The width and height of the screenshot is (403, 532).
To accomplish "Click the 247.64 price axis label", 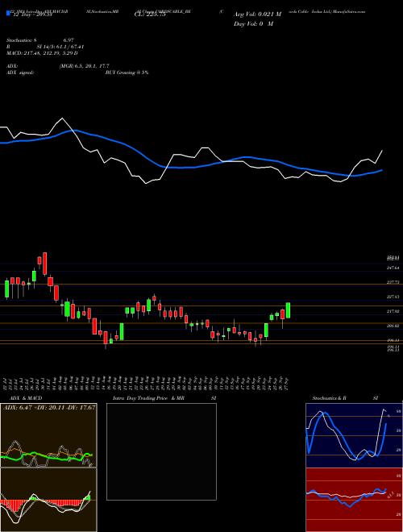I will (x=393, y=268).
